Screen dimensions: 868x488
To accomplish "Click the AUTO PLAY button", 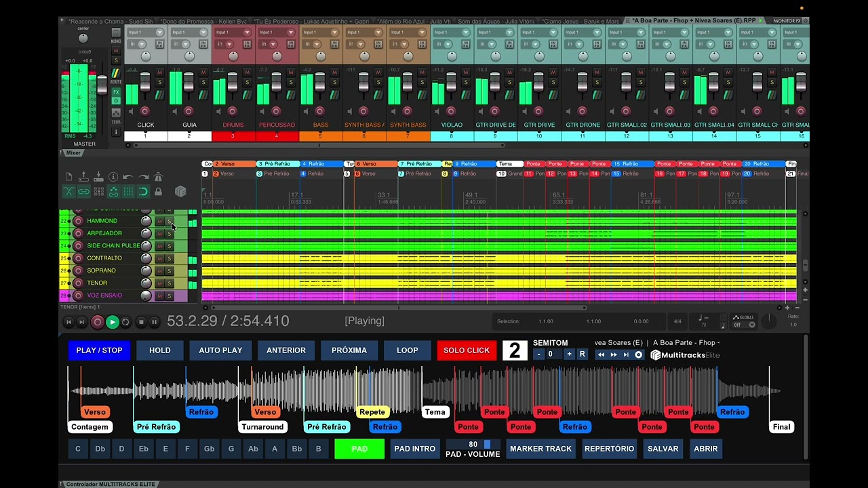I will [220, 350].
